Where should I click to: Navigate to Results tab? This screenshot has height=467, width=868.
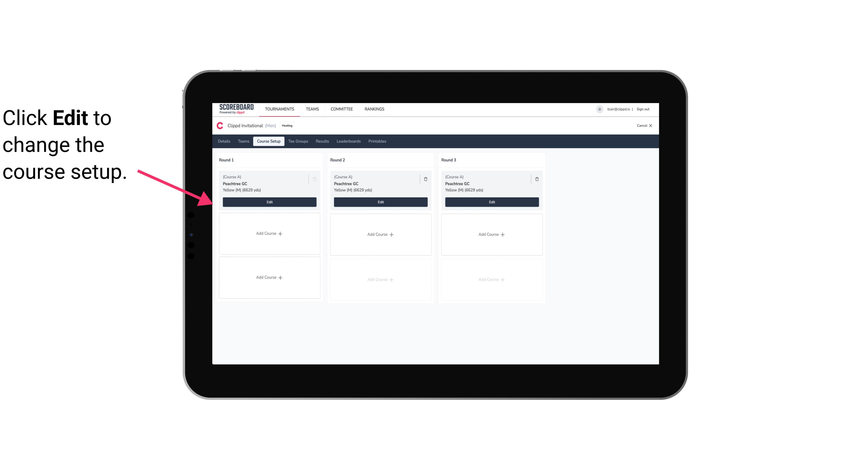(x=322, y=141)
